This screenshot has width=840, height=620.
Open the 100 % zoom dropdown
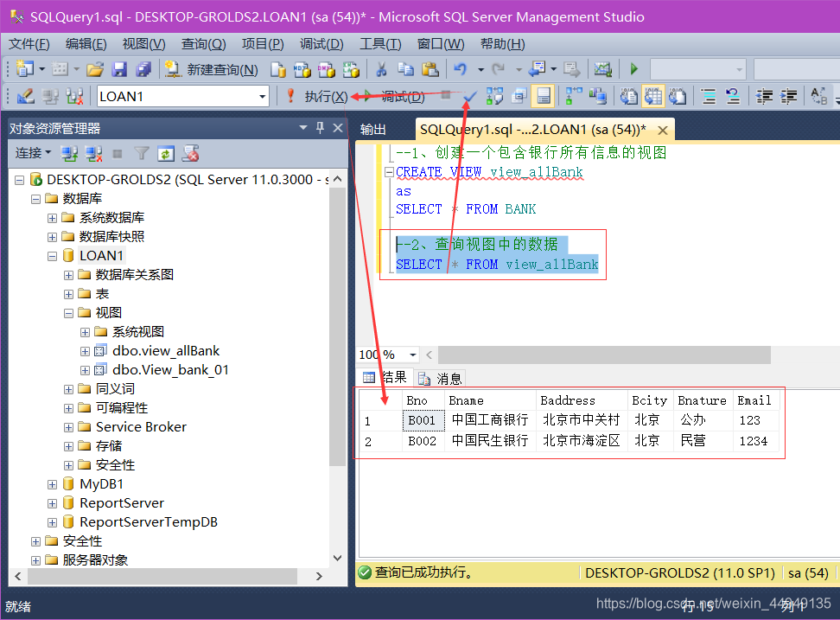tap(412, 355)
